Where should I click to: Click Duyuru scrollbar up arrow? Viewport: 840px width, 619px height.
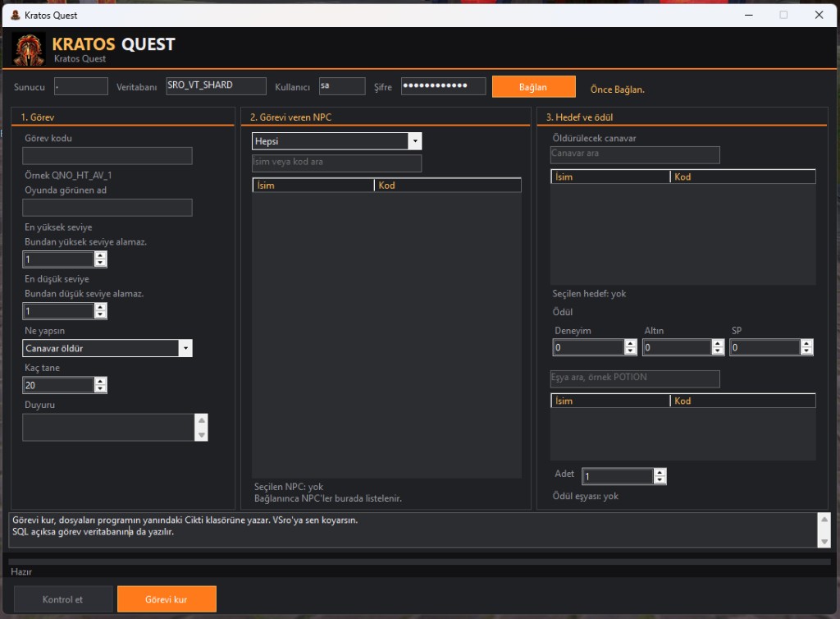coord(202,420)
